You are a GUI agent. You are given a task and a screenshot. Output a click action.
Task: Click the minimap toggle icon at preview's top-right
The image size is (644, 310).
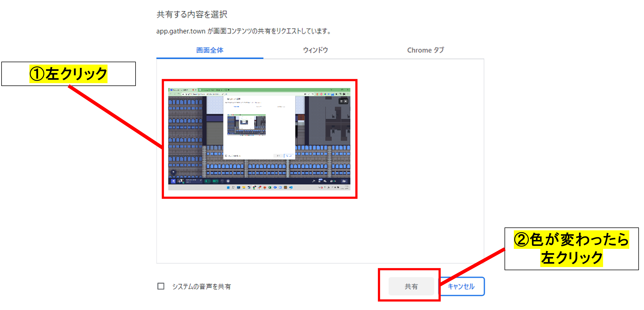click(x=343, y=101)
